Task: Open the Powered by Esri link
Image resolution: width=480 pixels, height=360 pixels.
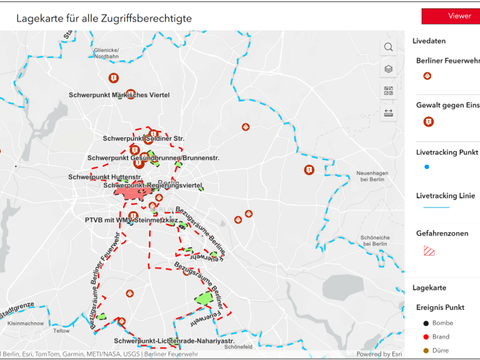Action: click(x=379, y=354)
